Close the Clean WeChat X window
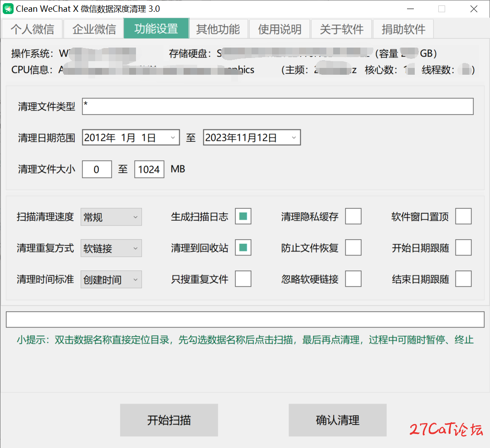The width and height of the screenshot is (490, 448). click(474, 9)
